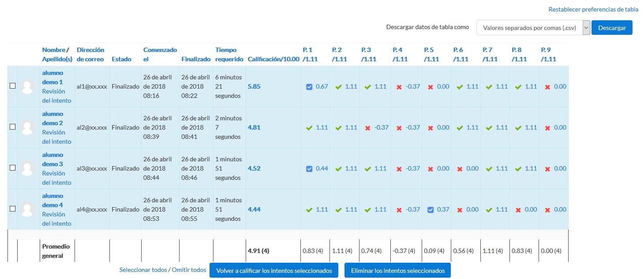This screenshot has width=644, height=279.
Task: Sort table by Dirección de correo
Action: pyautogui.click(x=90, y=54)
